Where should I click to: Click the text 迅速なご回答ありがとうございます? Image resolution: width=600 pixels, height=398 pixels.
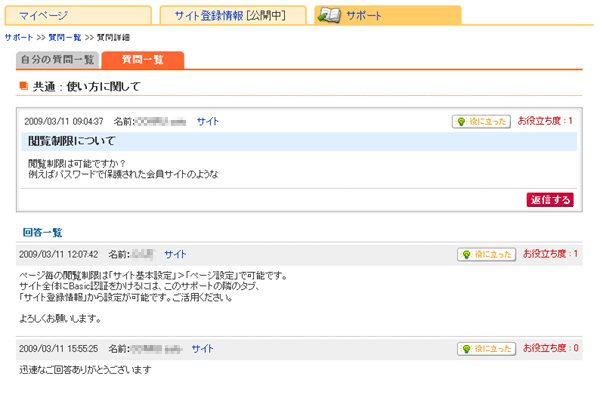85,370
